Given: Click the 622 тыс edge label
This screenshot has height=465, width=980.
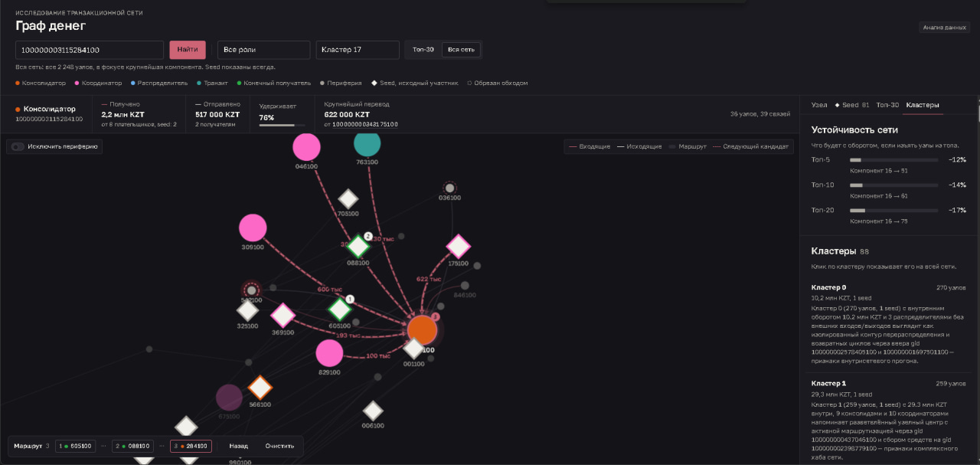Looking at the screenshot, I should tap(429, 280).
